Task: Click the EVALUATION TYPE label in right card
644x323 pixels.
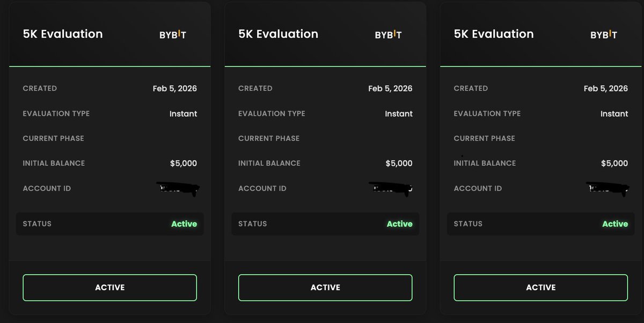Action: [x=487, y=114]
